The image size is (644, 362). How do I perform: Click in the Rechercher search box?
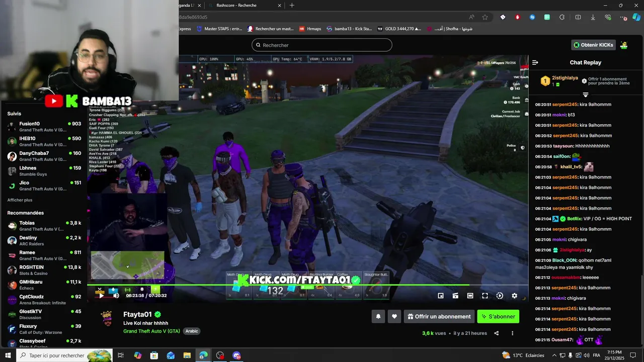pyautogui.click(x=322, y=45)
